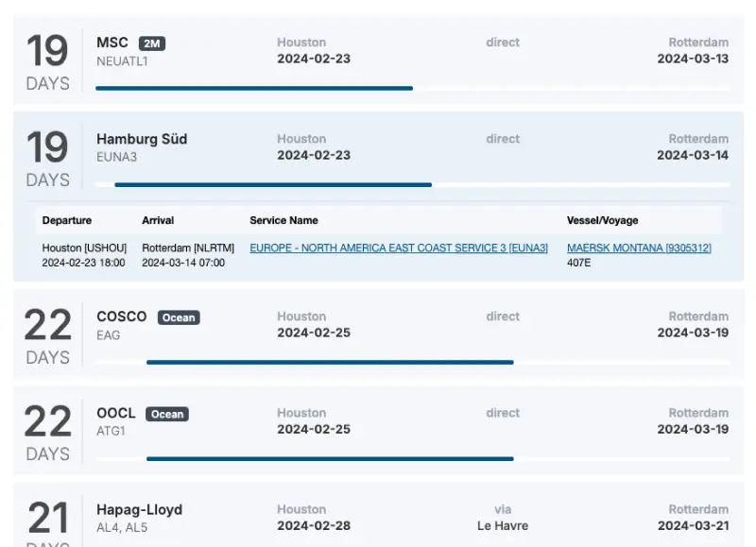Click the Hamburg Süd transit timeline bar
Image resolution: width=756 pixels, height=547 pixels.
[273, 184]
